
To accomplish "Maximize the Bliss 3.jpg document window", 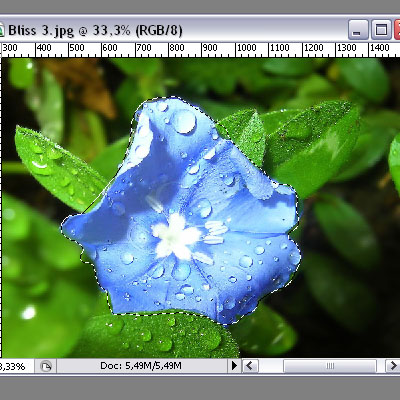I will [x=381, y=30].
